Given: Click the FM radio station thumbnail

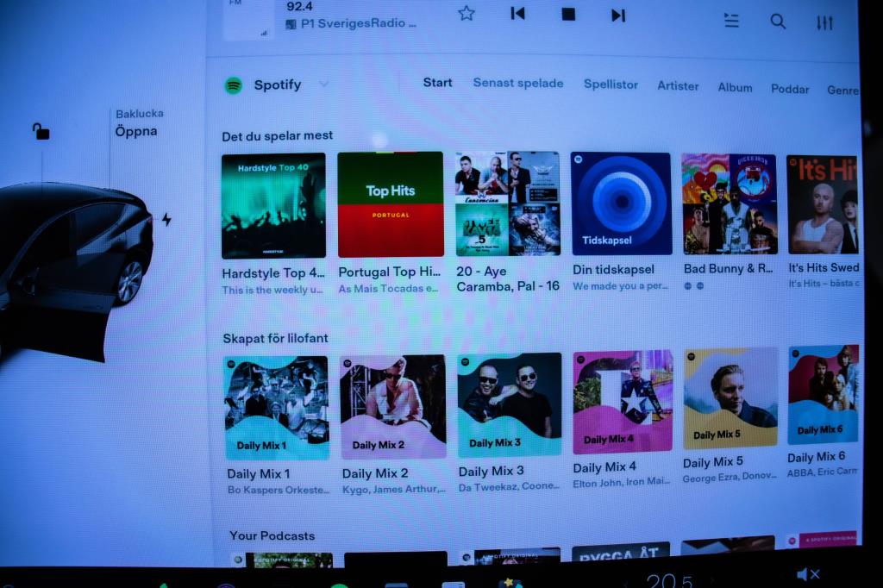Looking at the screenshot, I should tap(247, 19).
